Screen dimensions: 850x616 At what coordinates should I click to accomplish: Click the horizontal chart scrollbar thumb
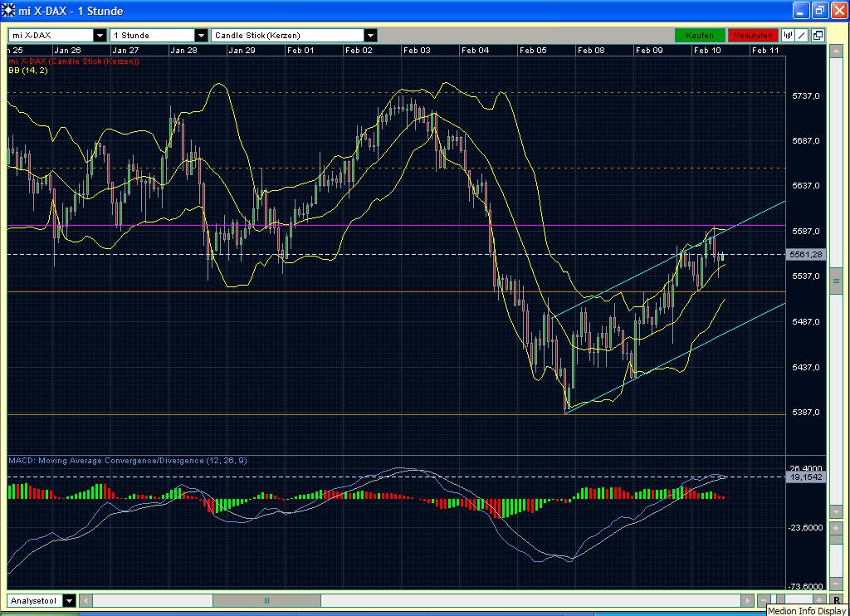point(267,600)
